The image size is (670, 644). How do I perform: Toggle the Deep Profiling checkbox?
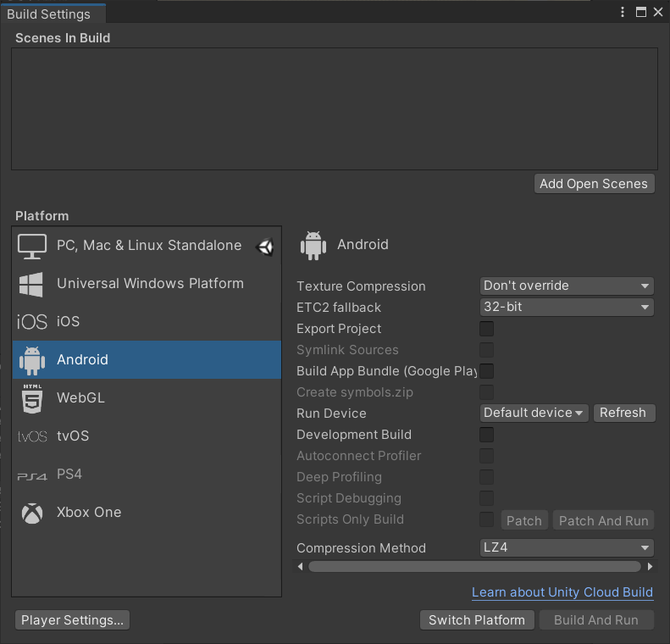(x=486, y=477)
